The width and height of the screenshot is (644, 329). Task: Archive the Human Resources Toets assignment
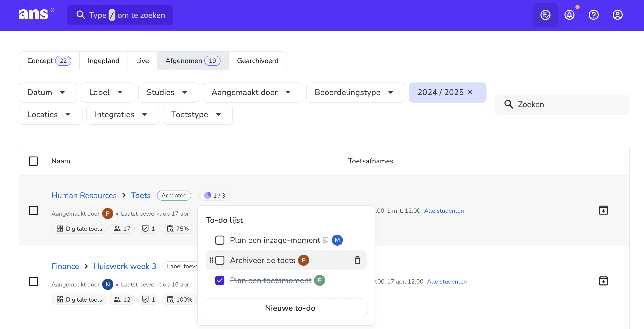point(603,210)
